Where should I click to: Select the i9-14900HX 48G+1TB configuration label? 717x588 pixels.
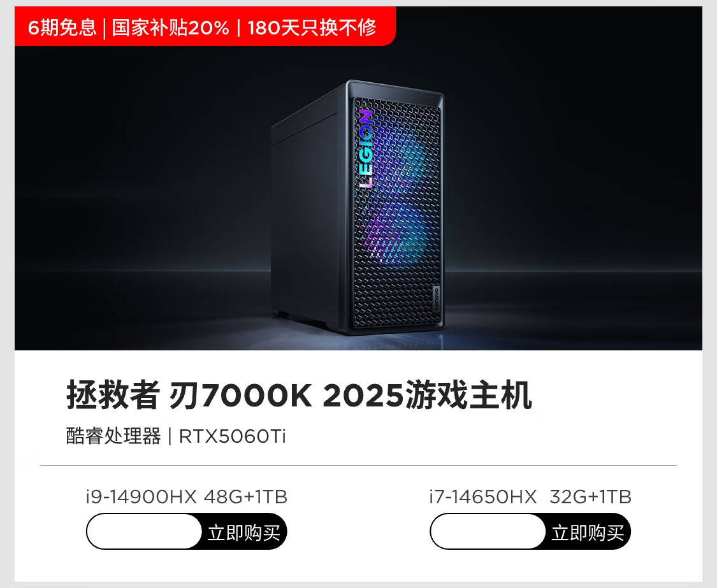[x=187, y=497]
